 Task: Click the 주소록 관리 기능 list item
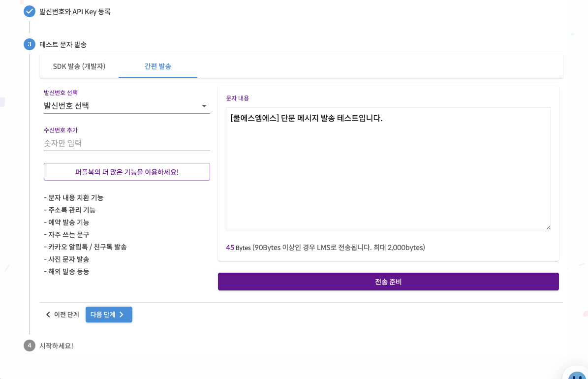(70, 210)
